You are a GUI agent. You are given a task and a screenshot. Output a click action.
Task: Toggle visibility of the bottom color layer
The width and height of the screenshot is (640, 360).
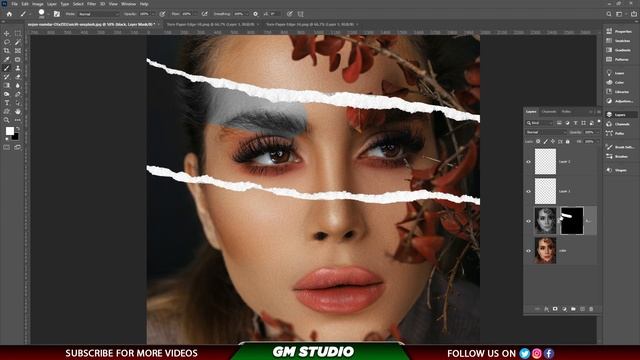[x=529, y=251]
